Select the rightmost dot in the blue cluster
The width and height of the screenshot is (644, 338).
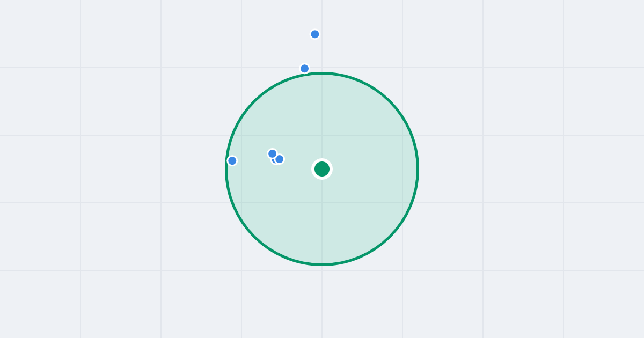(280, 159)
